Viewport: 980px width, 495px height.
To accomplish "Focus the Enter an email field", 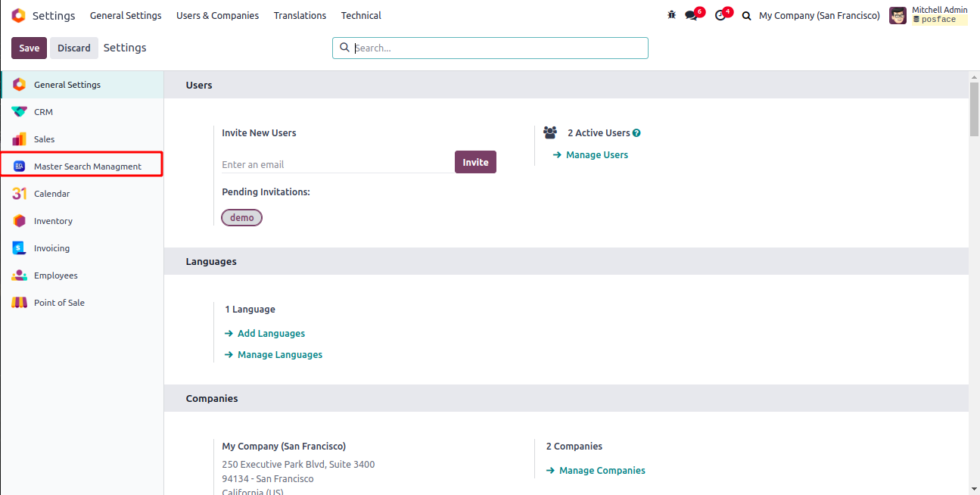I will pyautogui.click(x=337, y=164).
